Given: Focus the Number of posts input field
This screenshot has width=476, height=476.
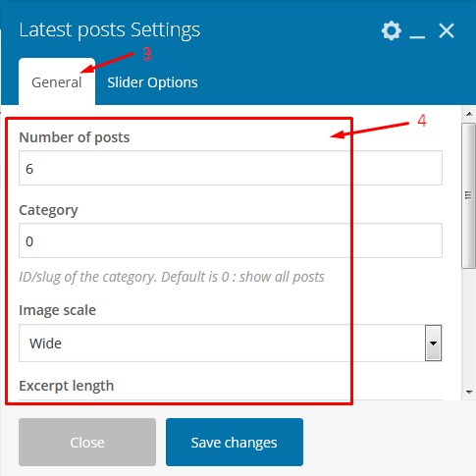Looking at the screenshot, I should click(231, 168).
